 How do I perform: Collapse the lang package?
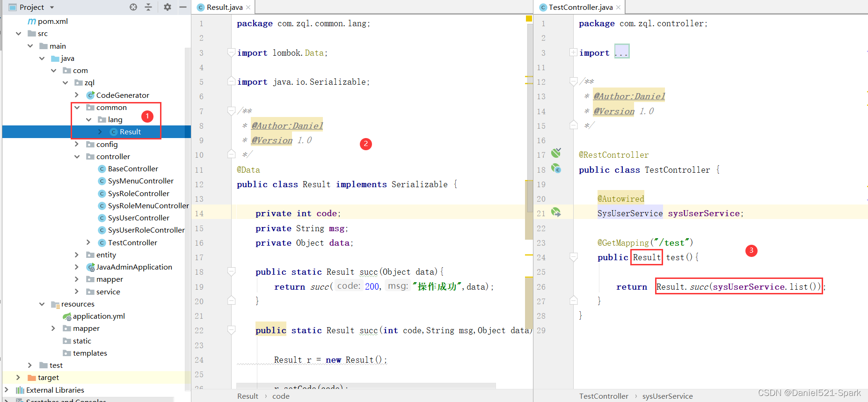coord(89,119)
